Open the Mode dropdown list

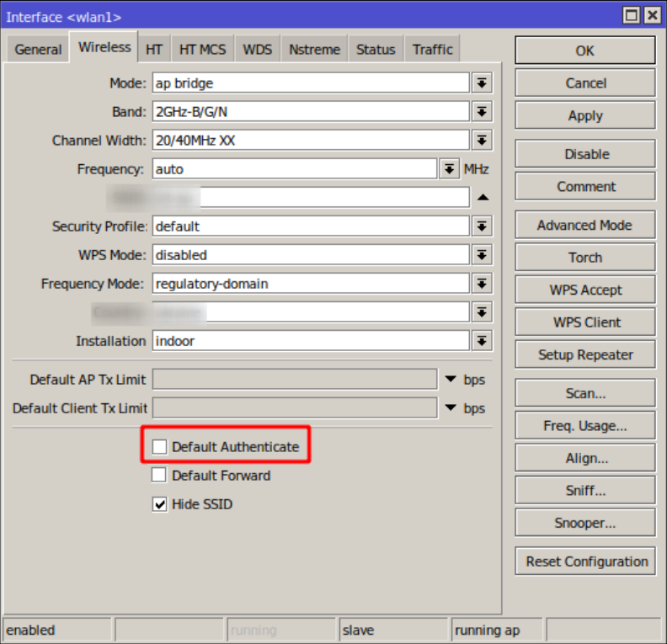tap(481, 82)
